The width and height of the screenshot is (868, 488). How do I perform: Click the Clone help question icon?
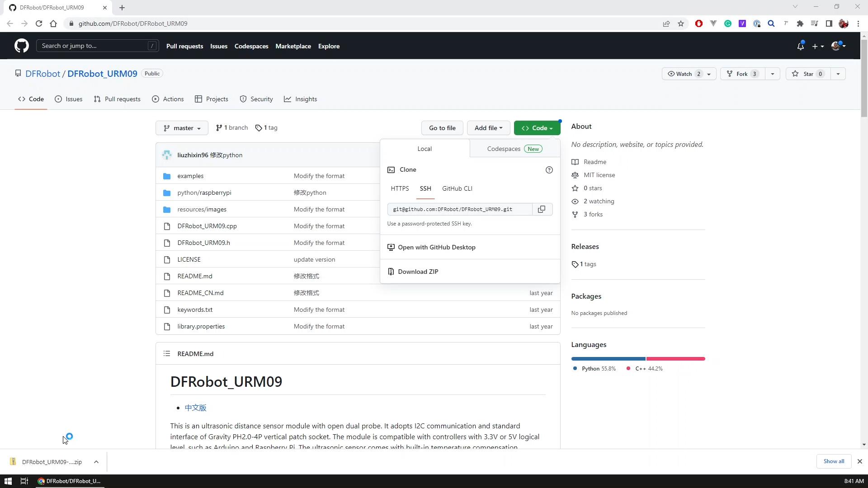click(549, 170)
